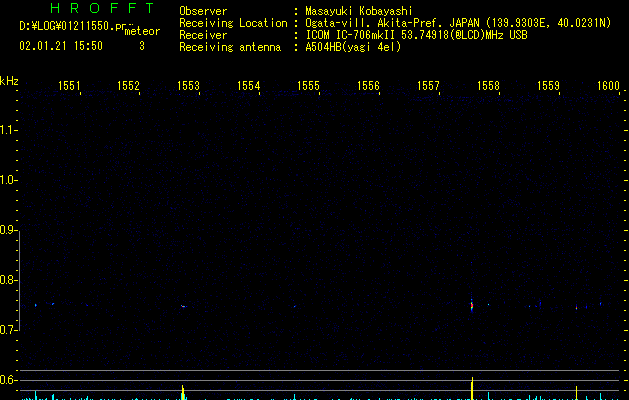The image size is (629, 400).
Task: Click the 1552 time axis label
Action: pyautogui.click(x=128, y=86)
